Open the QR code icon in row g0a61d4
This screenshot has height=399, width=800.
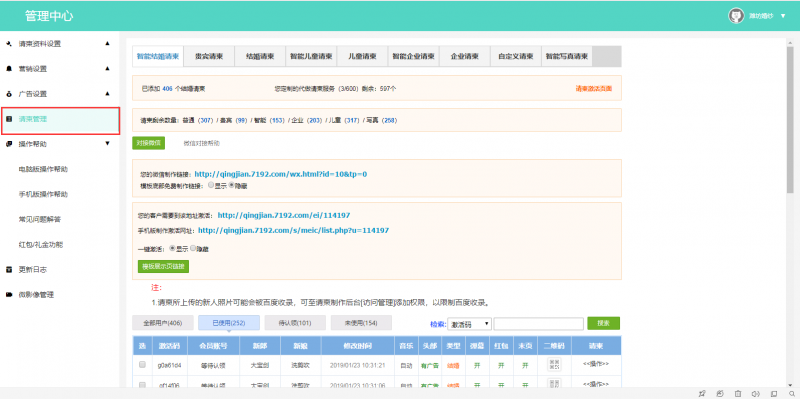[554, 364]
